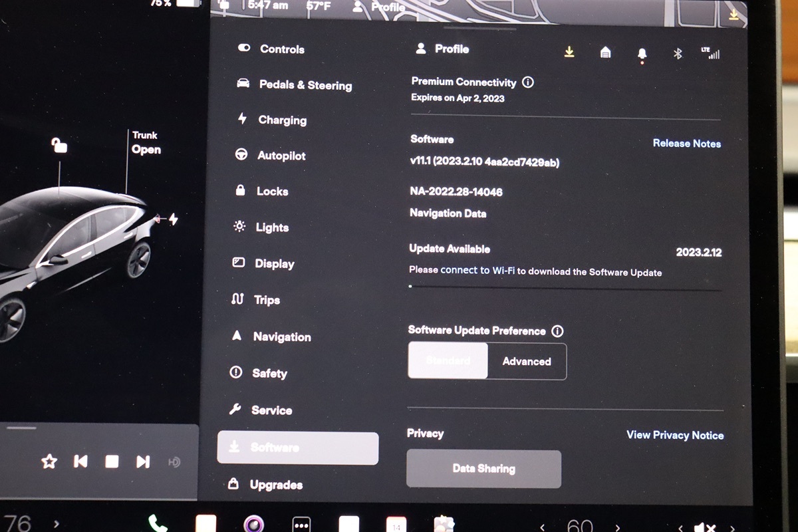
Task: Increase temperature with right arrow near 76
Action: pyautogui.click(x=56, y=524)
